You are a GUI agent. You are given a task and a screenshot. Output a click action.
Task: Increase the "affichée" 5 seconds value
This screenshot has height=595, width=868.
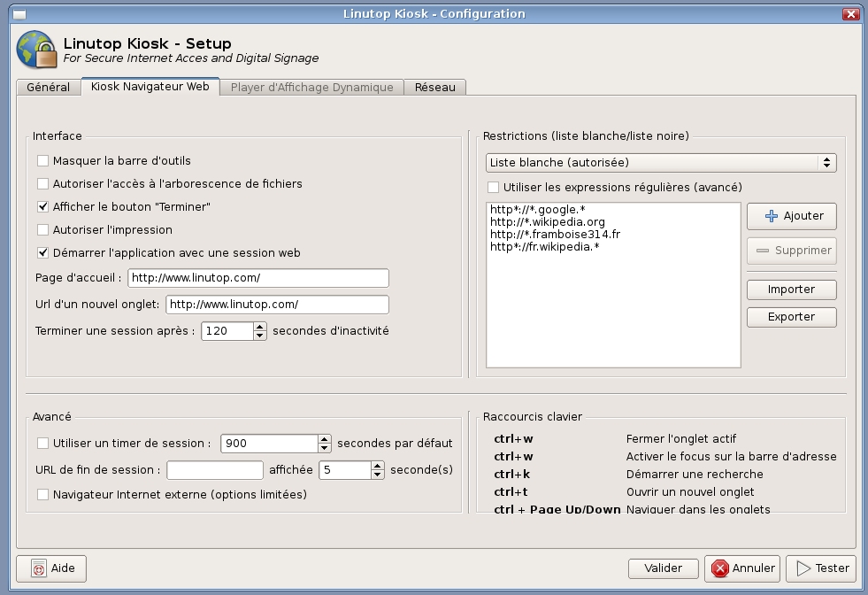[x=378, y=466]
